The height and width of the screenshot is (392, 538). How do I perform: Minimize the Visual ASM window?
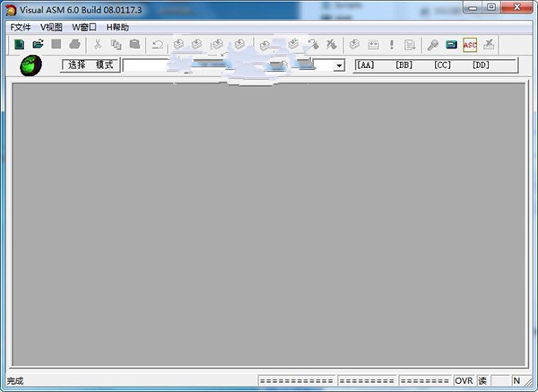click(473, 7)
